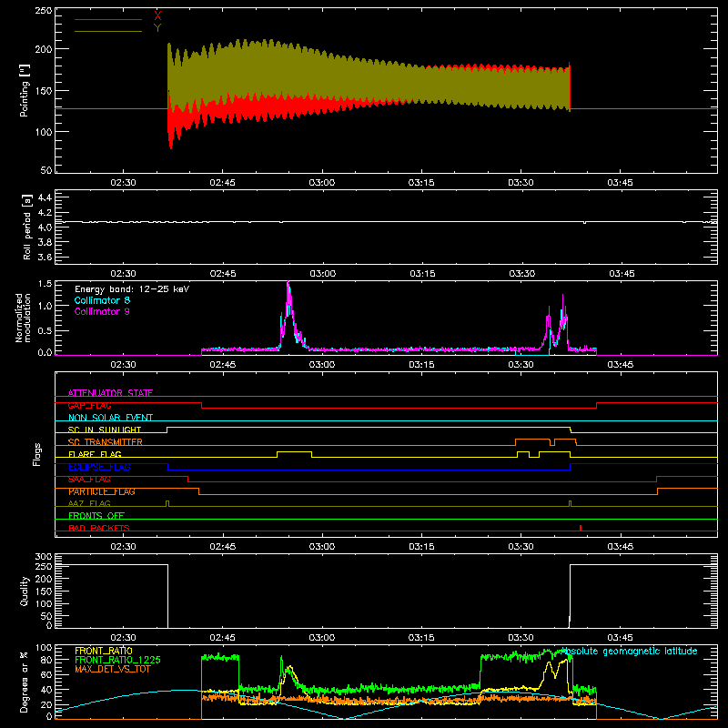Click the PARTICLE_FLAG label

[x=102, y=491]
